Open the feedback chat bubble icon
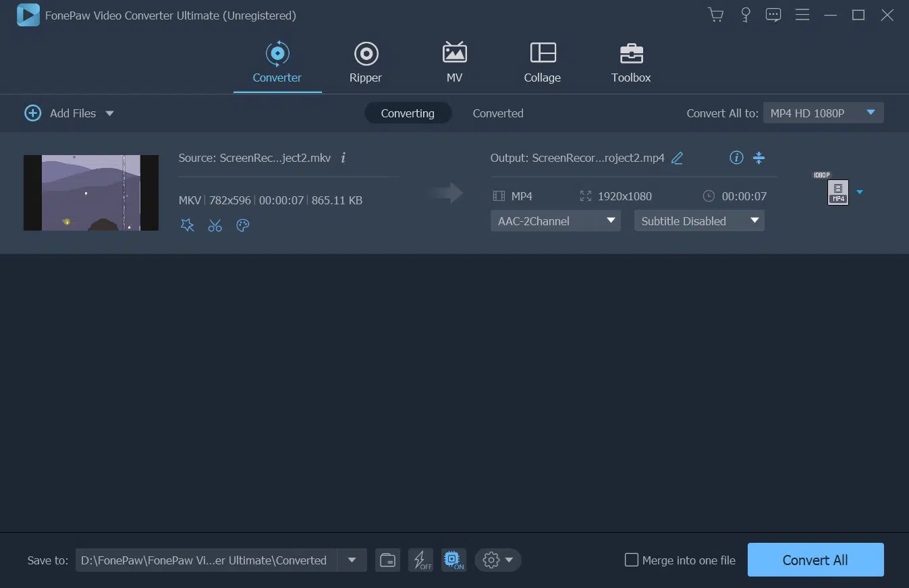 [x=773, y=15]
